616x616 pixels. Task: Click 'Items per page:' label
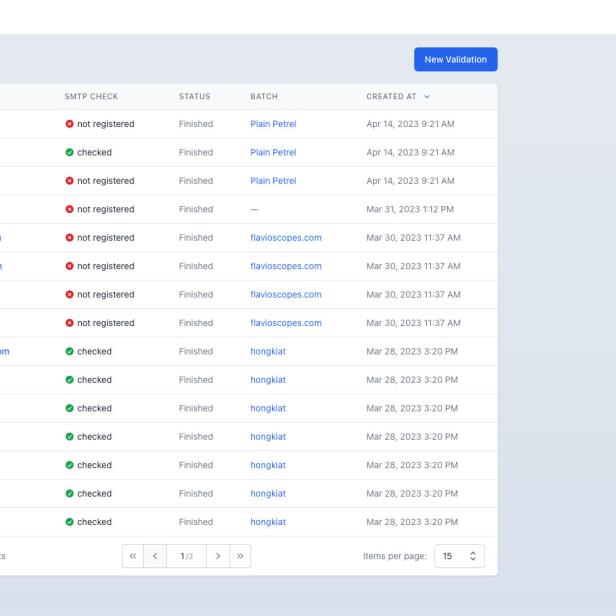pos(394,556)
